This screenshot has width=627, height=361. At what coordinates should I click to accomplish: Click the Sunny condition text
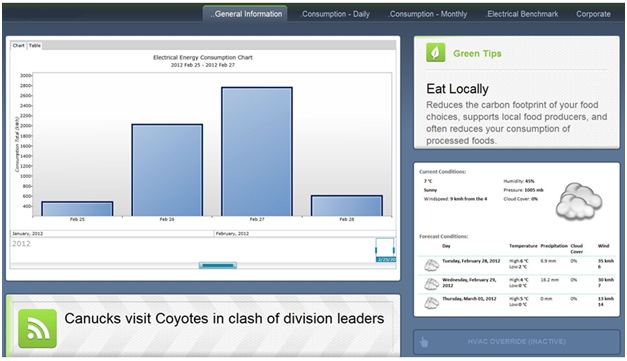pos(430,190)
